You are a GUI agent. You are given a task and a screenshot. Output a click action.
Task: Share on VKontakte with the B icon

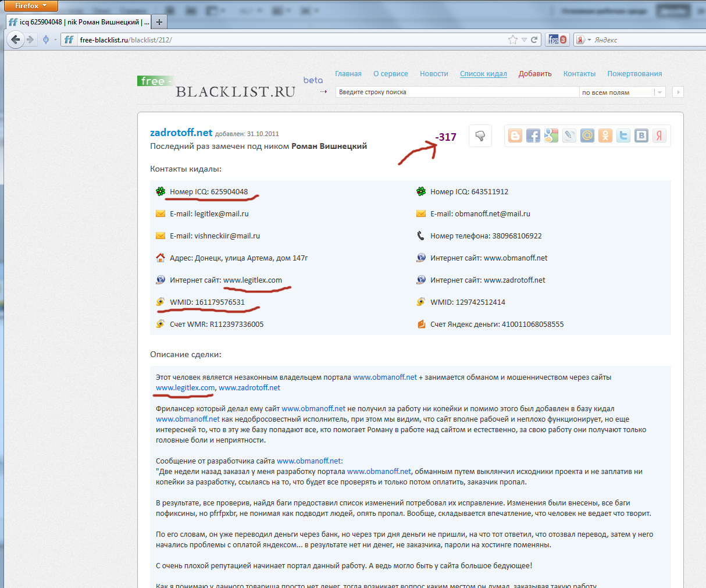641,136
